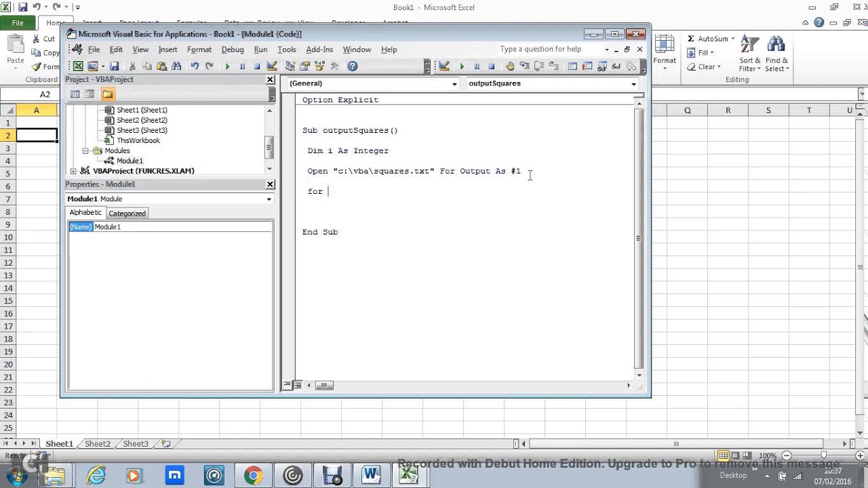Image resolution: width=868 pixels, height=488 pixels.
Task: Click the Reset stop icon in Standard toolbar
Action: pyautogui.click(x=257, y=66)
